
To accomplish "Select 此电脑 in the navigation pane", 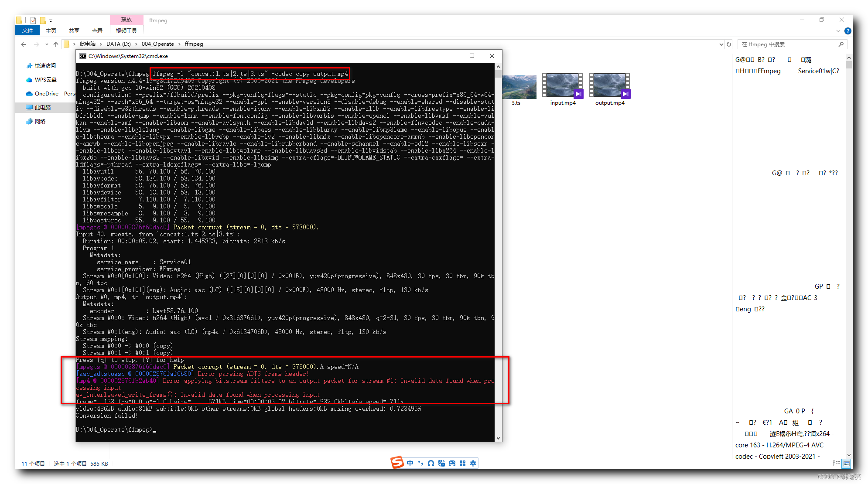I will (43, 107).
